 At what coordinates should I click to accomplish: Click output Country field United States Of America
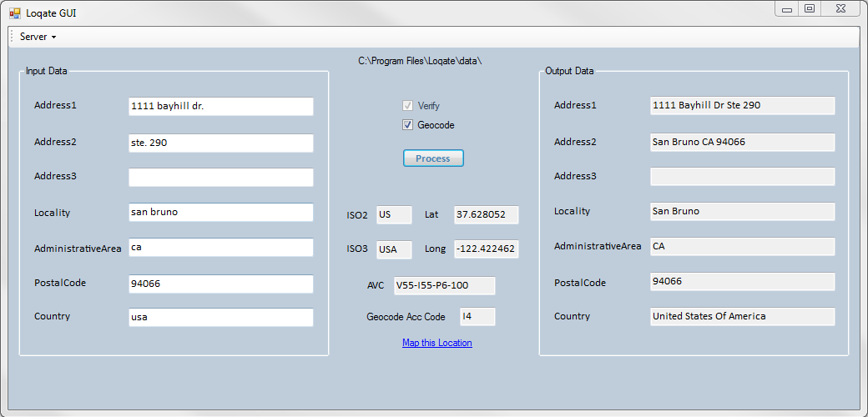742,316
